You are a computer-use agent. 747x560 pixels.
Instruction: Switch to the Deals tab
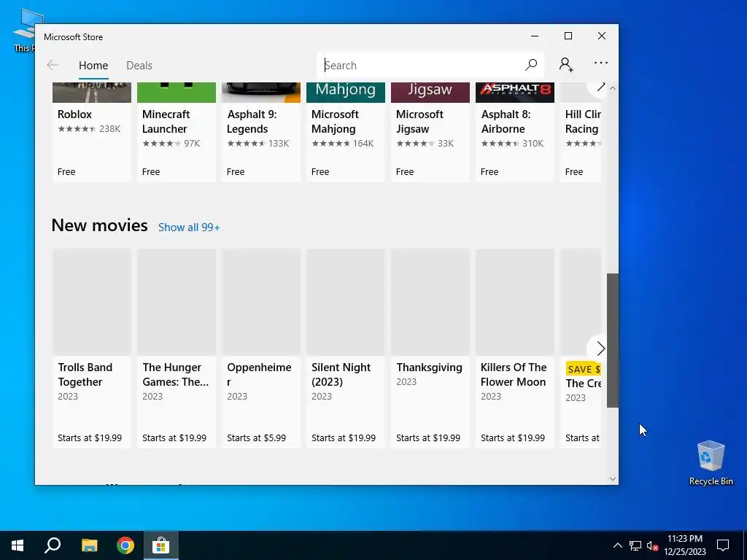(139, 65)
